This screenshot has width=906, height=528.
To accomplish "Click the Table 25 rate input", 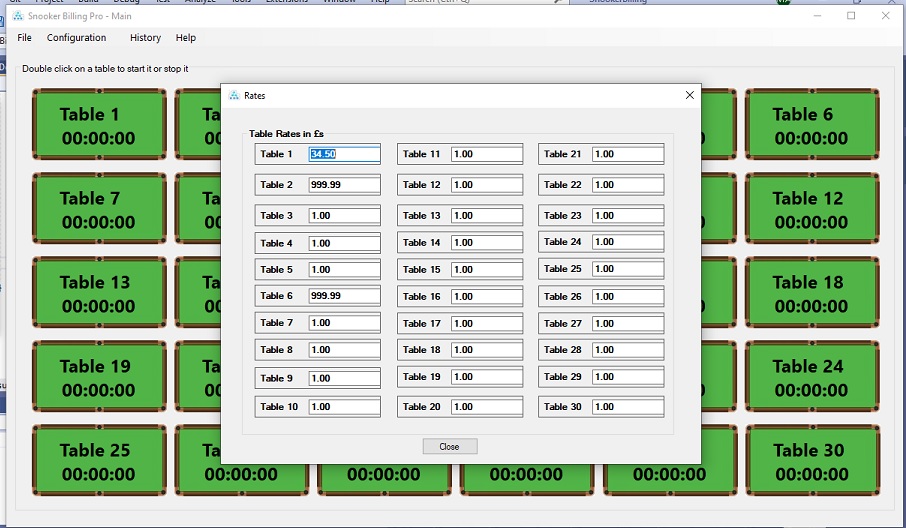I will tap(627, 269).
